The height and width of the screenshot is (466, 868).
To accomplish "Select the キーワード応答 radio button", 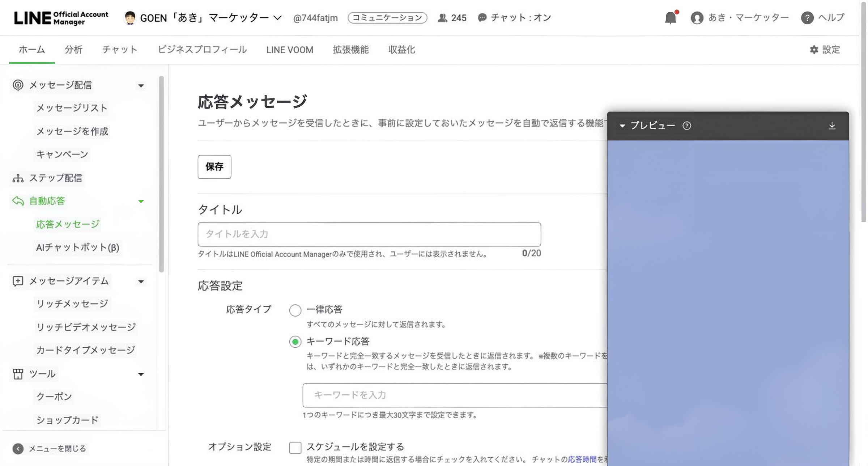I will [295, 342].
